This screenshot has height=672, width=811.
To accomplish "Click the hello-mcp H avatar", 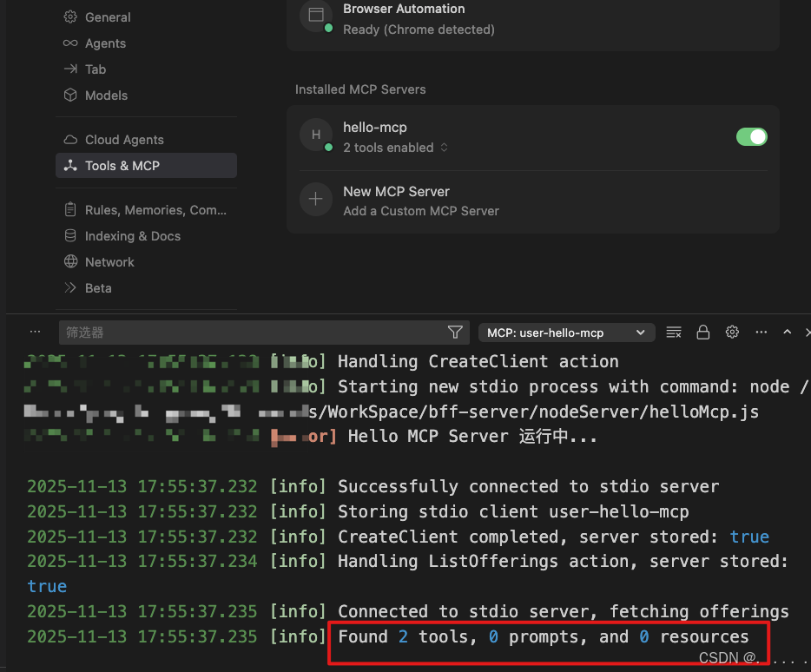I will tap(315, 135).
